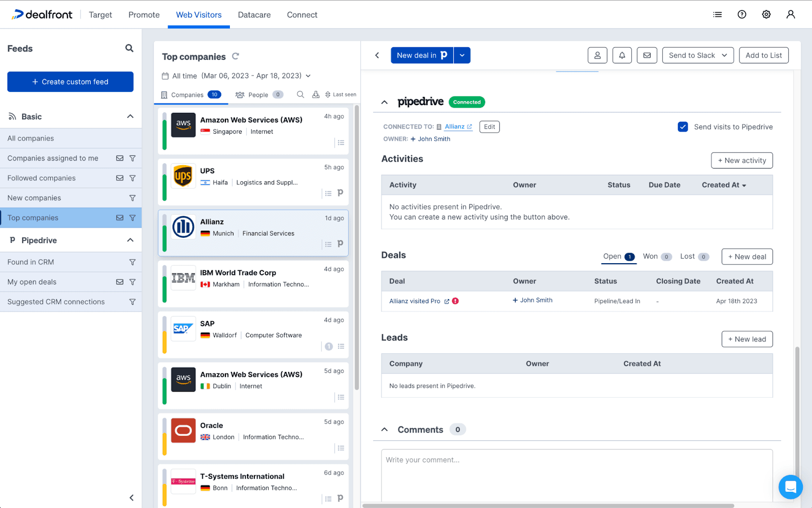The image size is (812, 508).
Task: Open the Promote menu
Action: [x=144, y=15]
